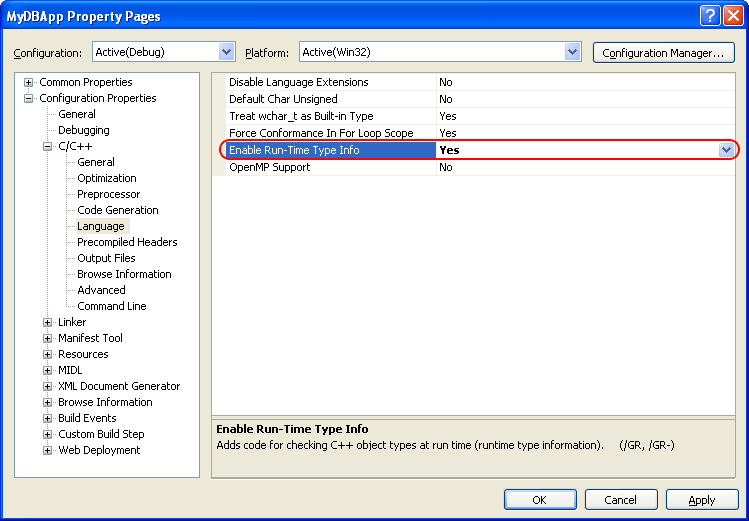Expand the Build Events node
Screen dimensions: 749x521
pyautogui.click(x=48, y=418)
